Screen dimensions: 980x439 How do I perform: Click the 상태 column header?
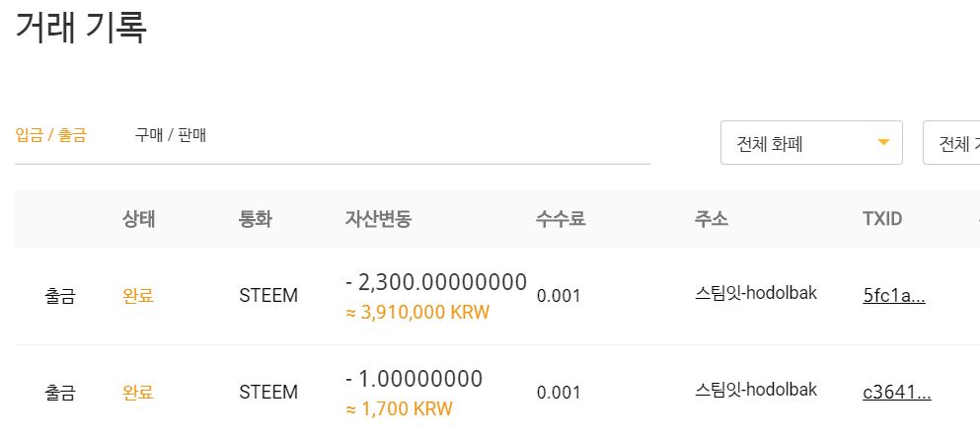tap(138, 219)
